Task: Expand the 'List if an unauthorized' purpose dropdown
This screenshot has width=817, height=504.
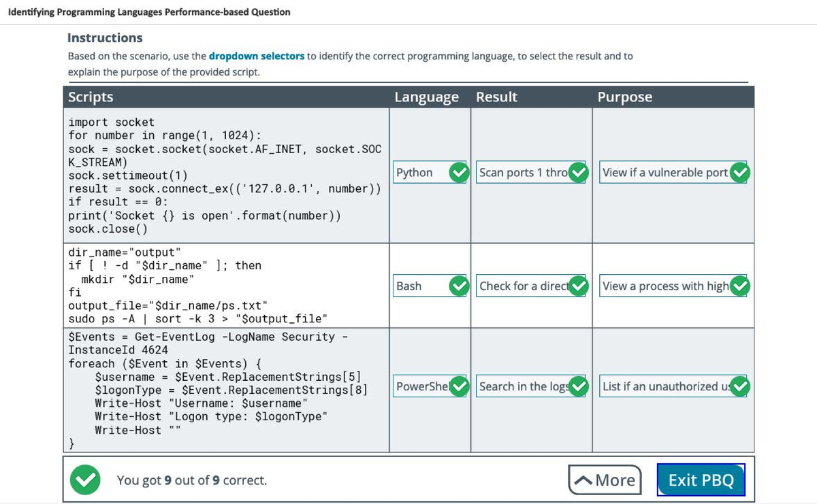Action: click(664, 386)
